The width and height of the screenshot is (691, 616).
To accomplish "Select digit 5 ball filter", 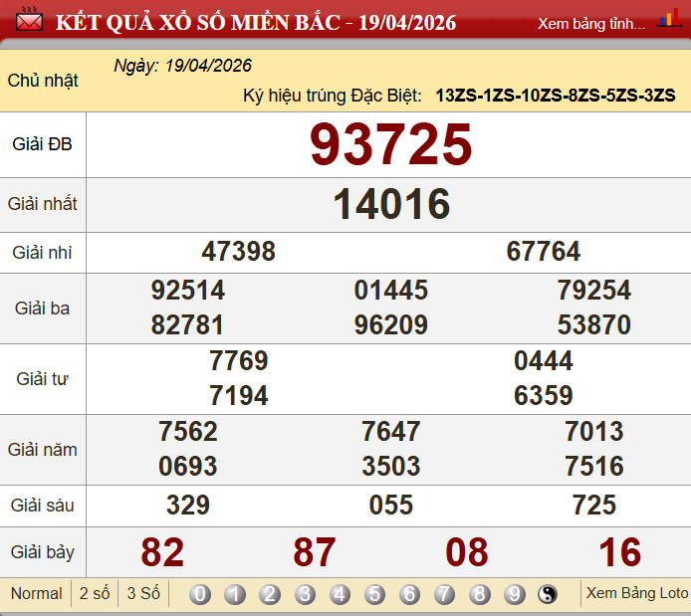I will pos(374,594).
